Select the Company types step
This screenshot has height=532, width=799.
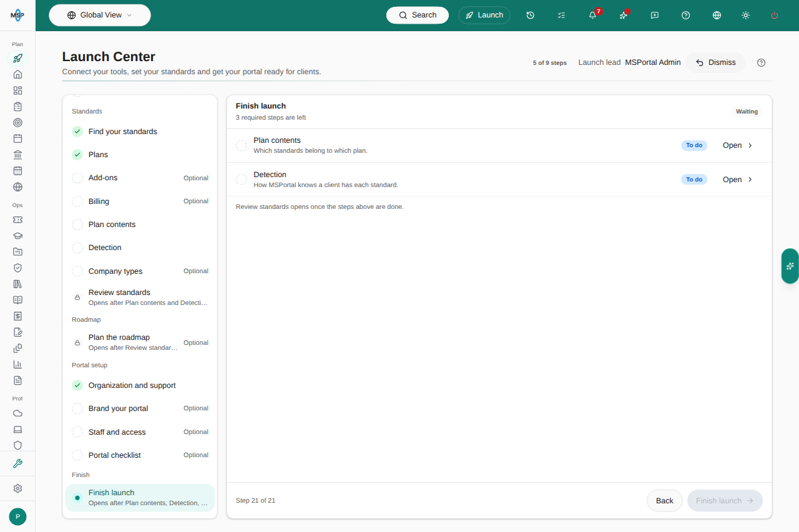(x=140, y=271)
